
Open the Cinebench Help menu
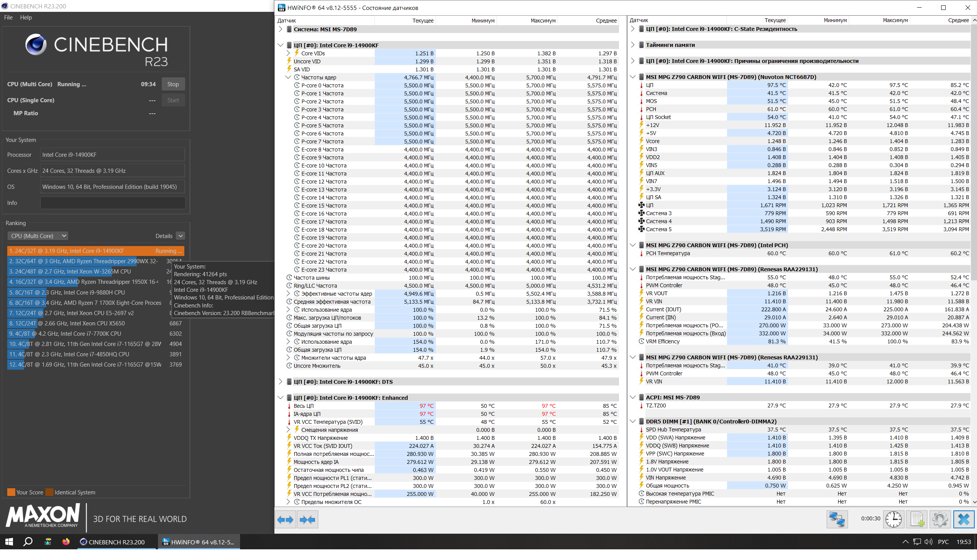(26, 17)
